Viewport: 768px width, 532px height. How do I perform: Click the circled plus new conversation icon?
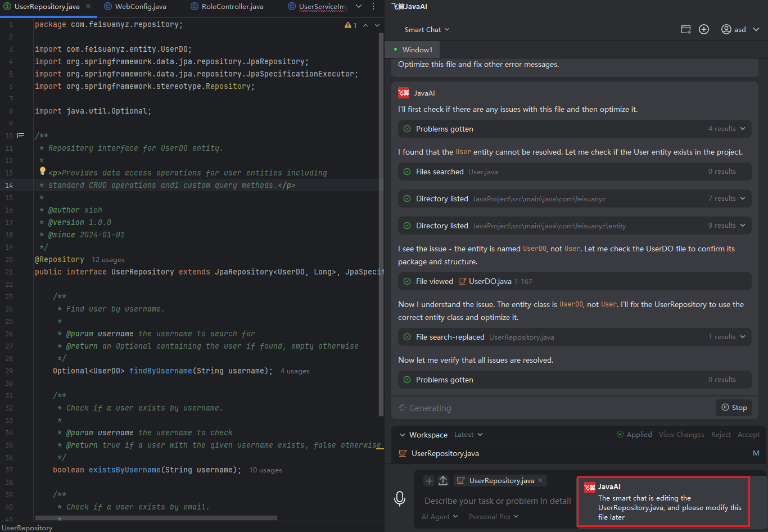[x=704, y=29]
